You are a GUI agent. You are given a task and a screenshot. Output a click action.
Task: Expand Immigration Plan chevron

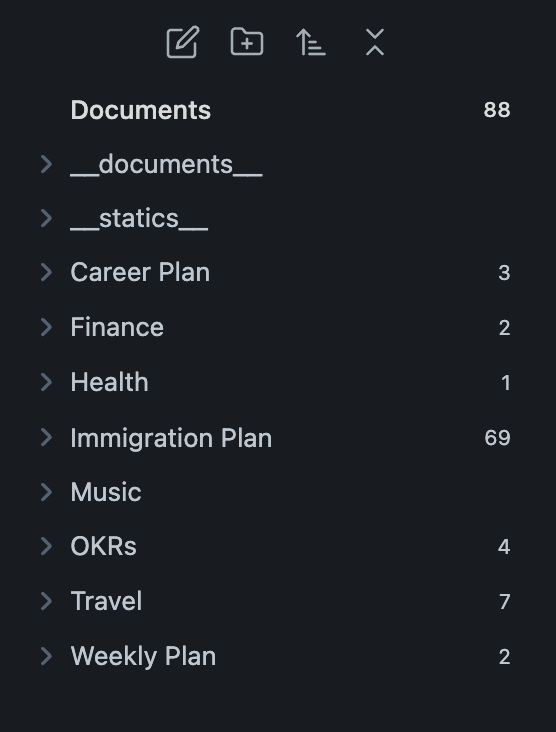[x=46, y=437]
